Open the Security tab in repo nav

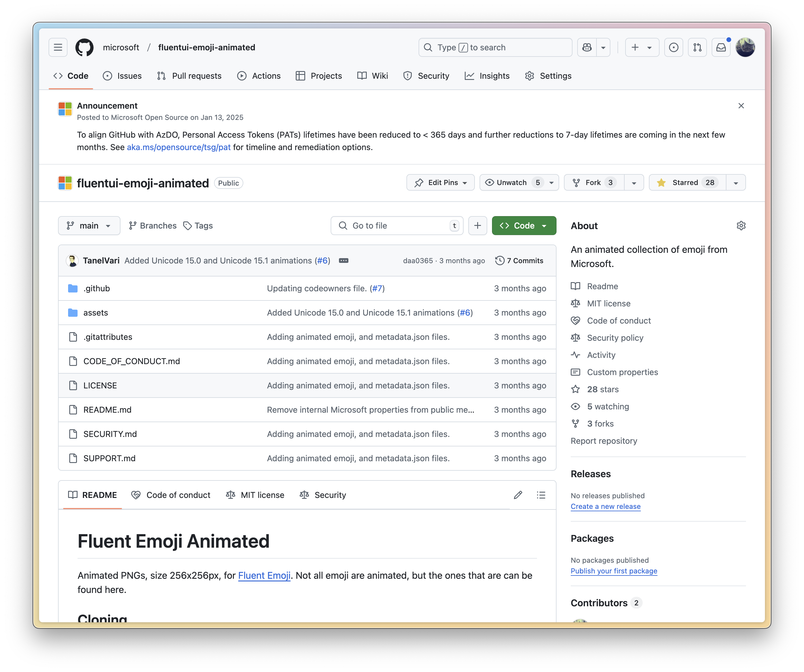tap(426, 76)
